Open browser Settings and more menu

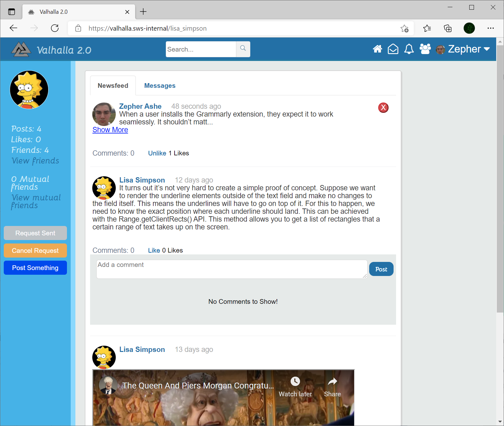pyautogui.click(x=491, y=28)
